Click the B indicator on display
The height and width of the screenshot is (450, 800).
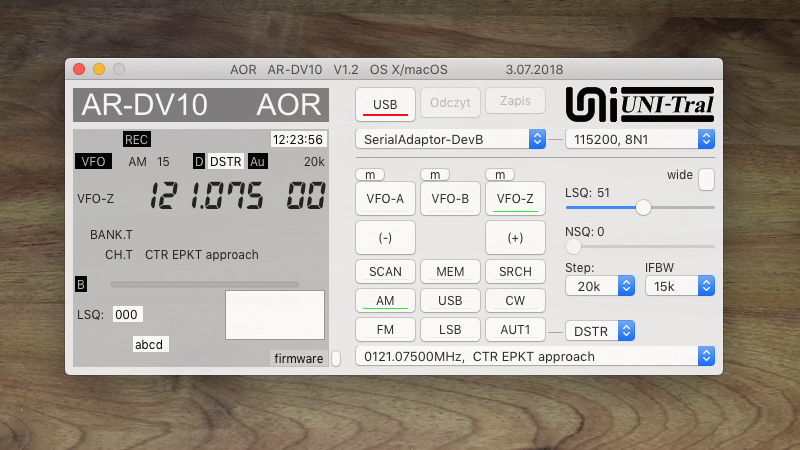[81, 284]
